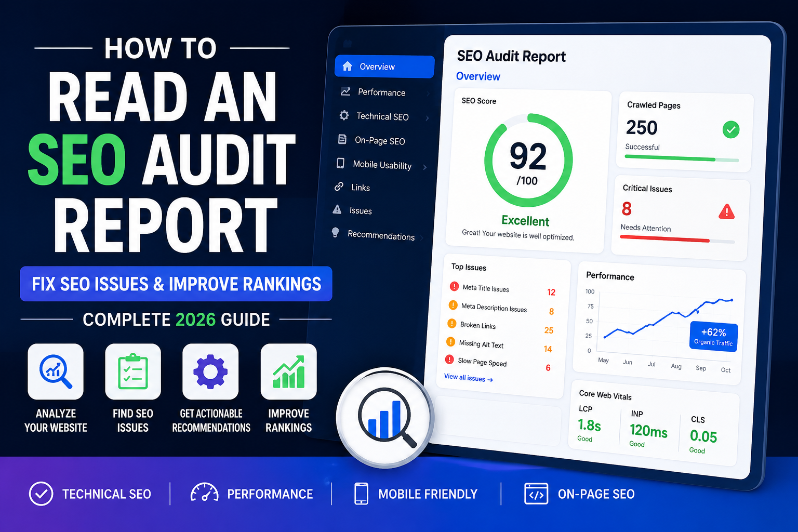The height and width of the screenshot is (532, 798).
Task: Open the Performance sidebar item
Action: (x=384, y=92)
